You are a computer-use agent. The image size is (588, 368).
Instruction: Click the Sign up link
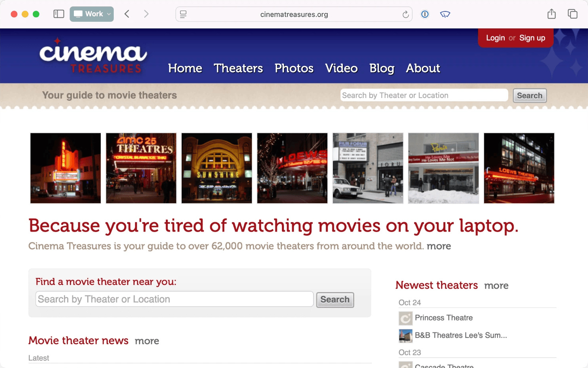point(532,38)
